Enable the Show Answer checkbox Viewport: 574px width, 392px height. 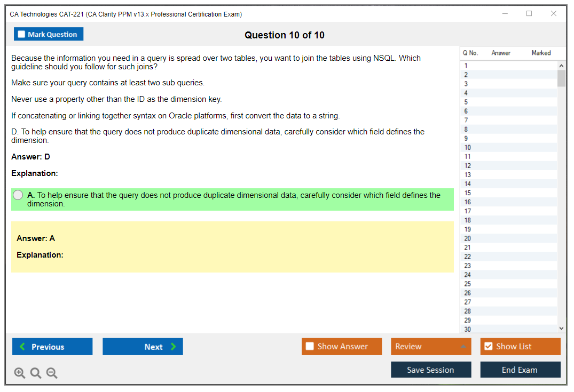(x=310, y=347)
